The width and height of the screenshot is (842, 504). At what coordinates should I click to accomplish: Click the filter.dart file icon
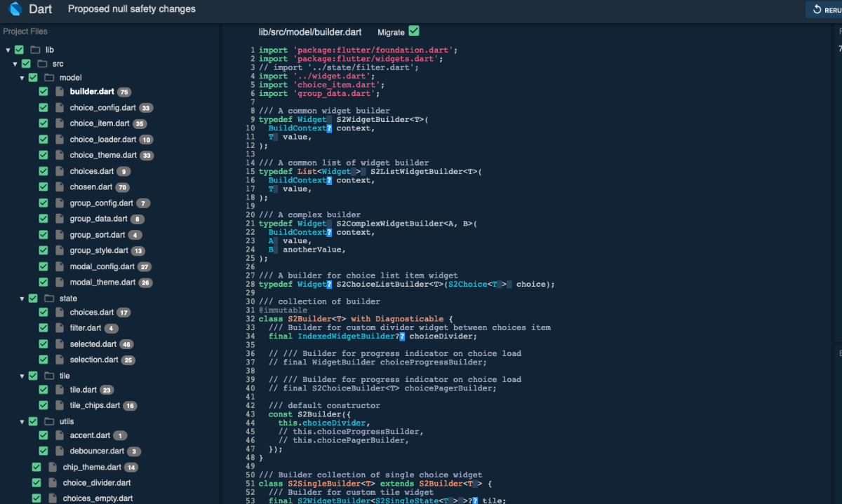pos(60,328)
